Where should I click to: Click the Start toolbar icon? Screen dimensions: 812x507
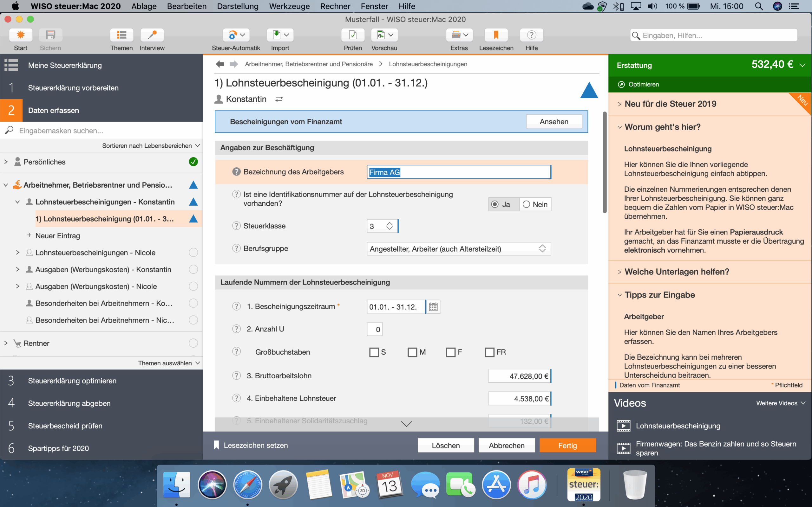21,35
